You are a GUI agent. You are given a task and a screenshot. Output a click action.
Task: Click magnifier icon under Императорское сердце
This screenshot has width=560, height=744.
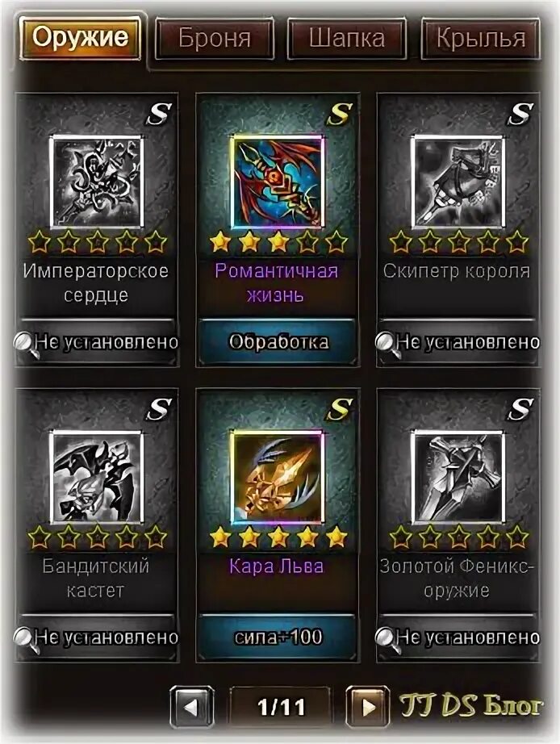click(x=26, y=344)
